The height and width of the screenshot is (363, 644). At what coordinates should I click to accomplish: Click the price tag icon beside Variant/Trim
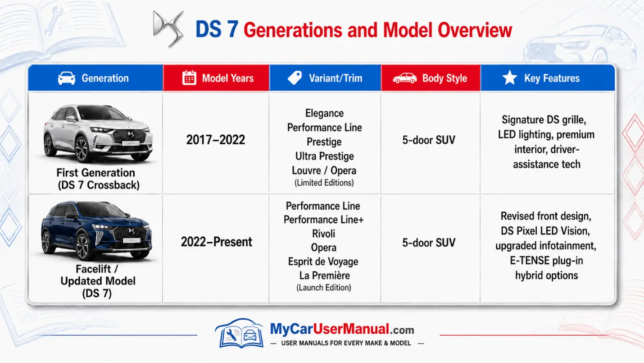[x=295, y=78]
